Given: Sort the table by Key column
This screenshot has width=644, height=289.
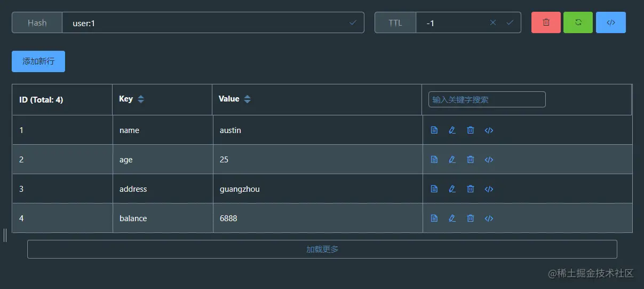Looking at the screenshot, I should (x=140, y=99).
